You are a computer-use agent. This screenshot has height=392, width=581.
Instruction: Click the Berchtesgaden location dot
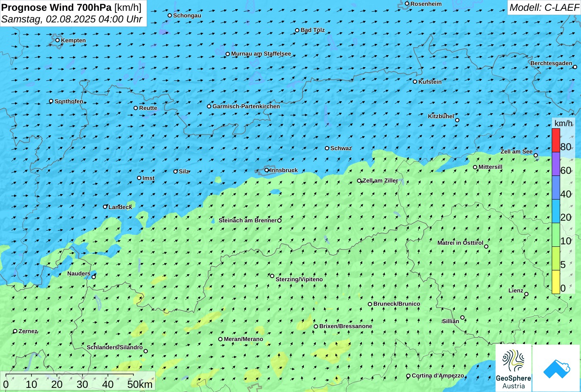click(x=575, y=67)
